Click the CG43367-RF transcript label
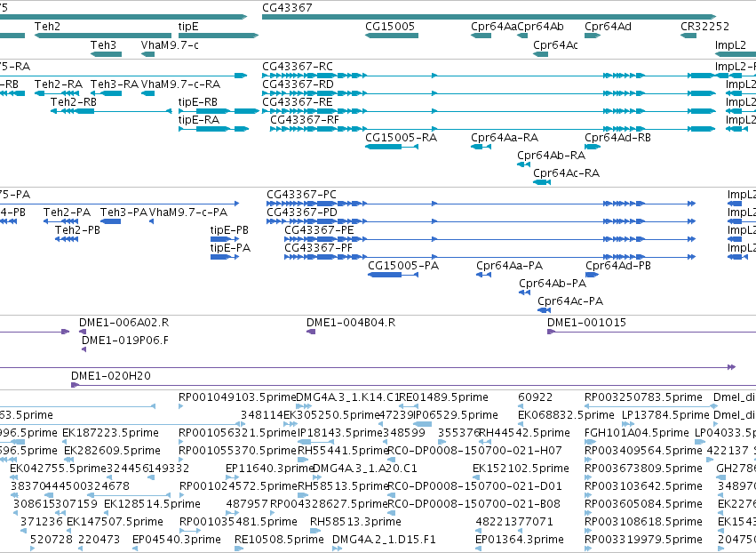 [x=305, y=120]
